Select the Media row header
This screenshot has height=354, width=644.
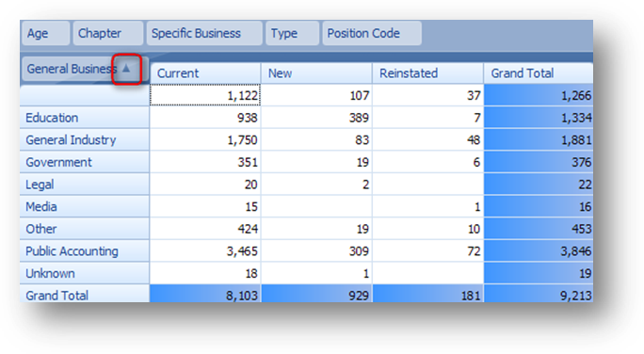(x=85, y=206)
